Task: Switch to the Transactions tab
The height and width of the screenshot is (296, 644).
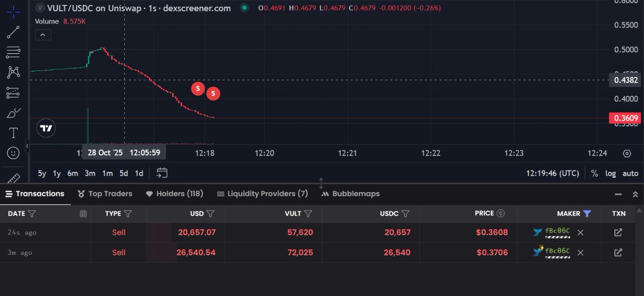Action: [35, 194]
